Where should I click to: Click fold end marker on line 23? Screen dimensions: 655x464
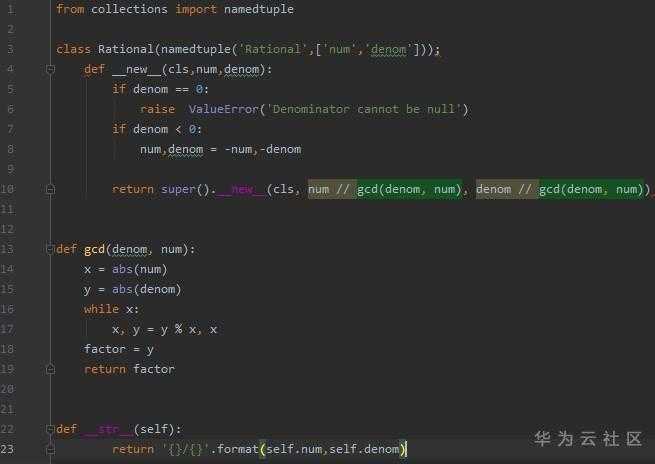point(50,449)
